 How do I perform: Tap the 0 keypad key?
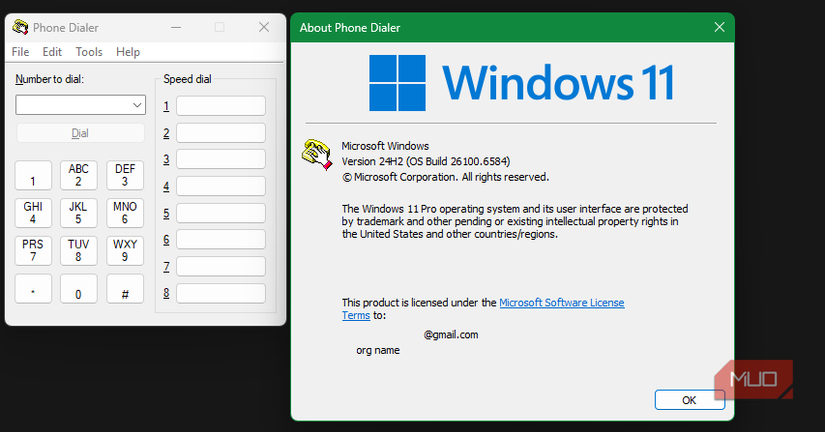[x=78, y=288]
